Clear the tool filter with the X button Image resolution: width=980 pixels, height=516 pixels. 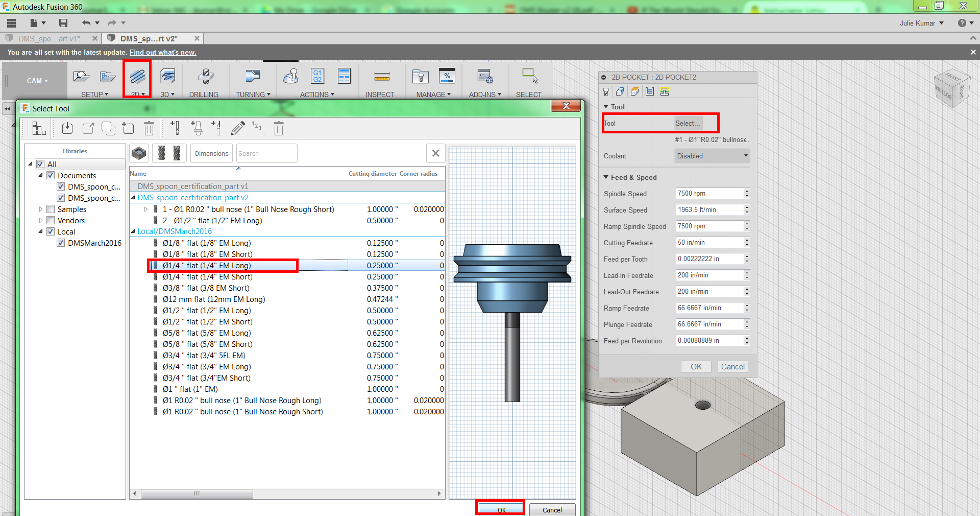[435, 153]
